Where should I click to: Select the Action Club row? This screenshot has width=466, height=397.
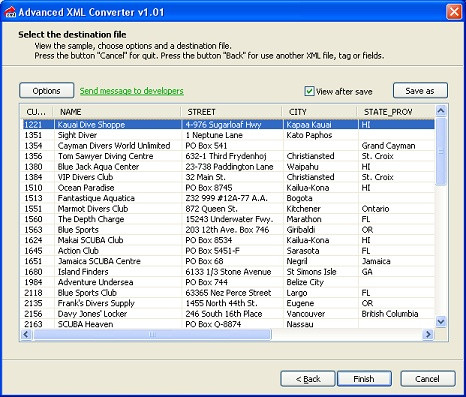(x=228, y=251)
